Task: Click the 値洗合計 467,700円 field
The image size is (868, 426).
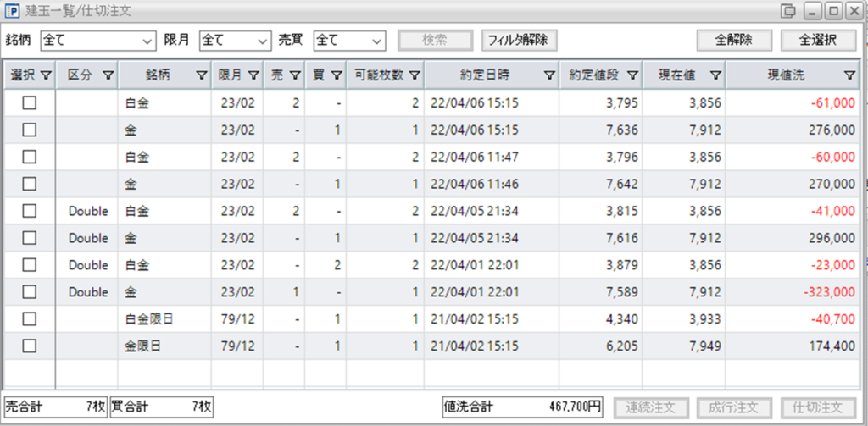Action: [522, 407]
